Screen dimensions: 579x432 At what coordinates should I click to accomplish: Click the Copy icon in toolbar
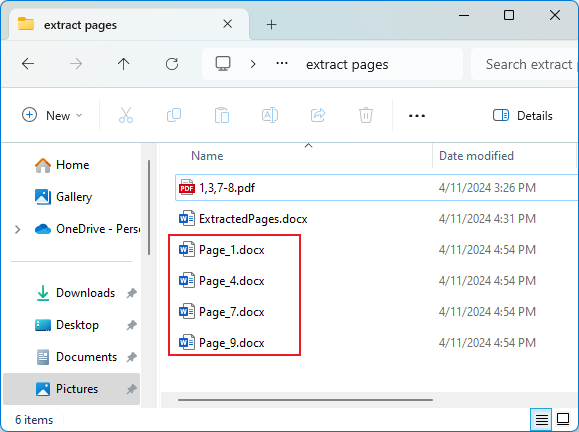[x=174, y=115]
